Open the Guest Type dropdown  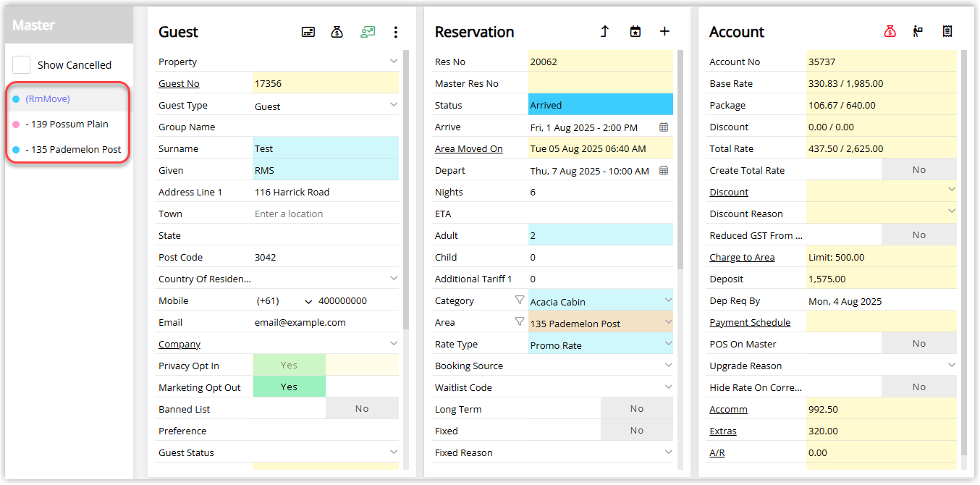click(x=394, y=104)
